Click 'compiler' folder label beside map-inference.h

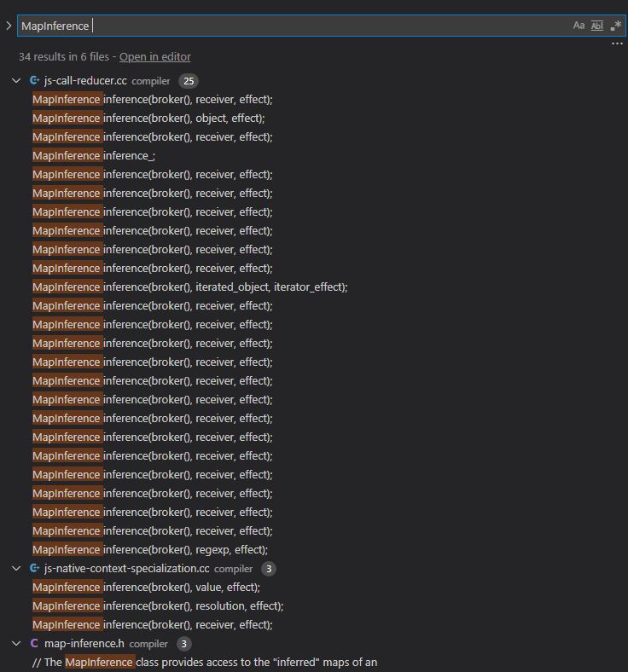148,644
